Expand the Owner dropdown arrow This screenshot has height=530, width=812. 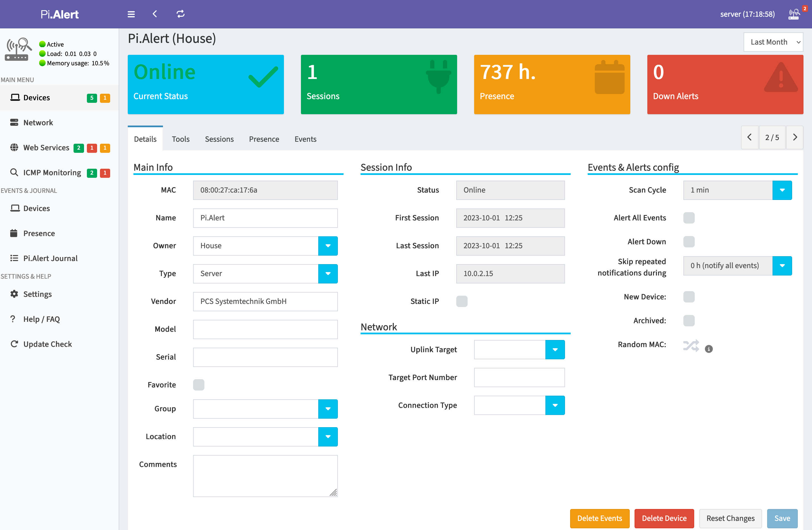(328, 246)
